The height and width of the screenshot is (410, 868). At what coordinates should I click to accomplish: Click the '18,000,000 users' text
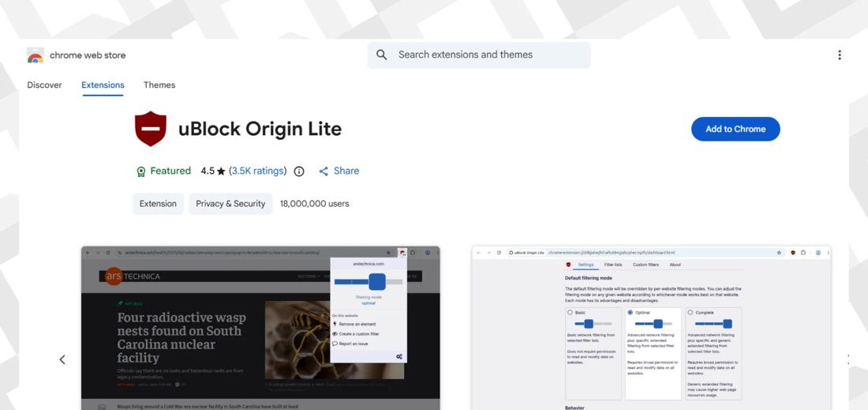(314, 203)
